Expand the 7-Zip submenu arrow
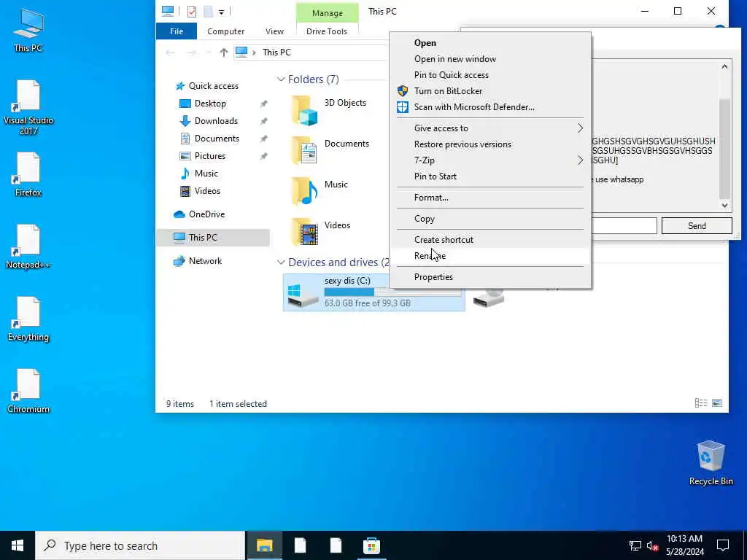The height and width of the screenshot is (560, 747). pyautogui.click(x=580, y=160)
